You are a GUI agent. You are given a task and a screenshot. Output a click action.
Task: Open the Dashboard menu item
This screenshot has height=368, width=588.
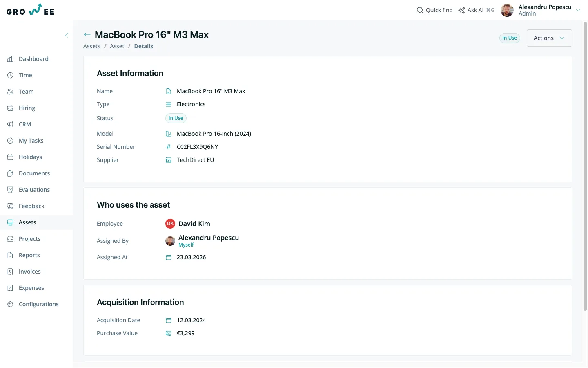37,59
